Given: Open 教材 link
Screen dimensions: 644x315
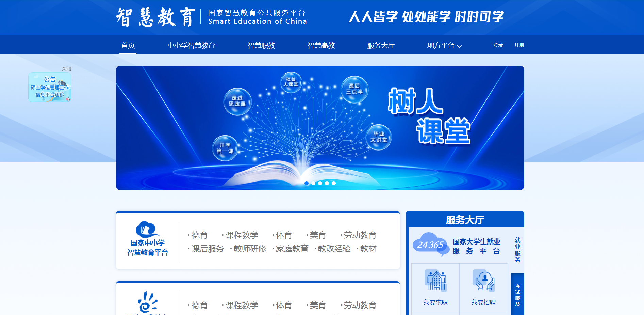Looking at the screenshot, I should [368, 249].
